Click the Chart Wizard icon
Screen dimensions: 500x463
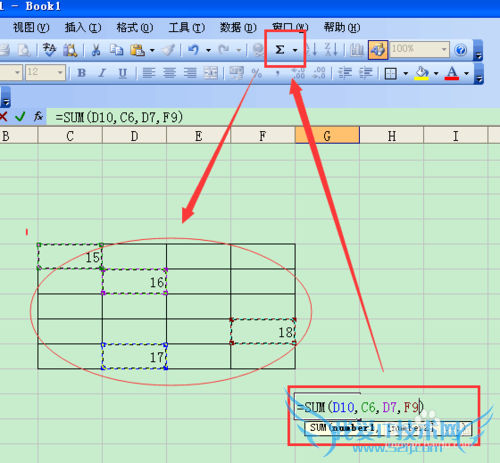click(x=357, y=50)
